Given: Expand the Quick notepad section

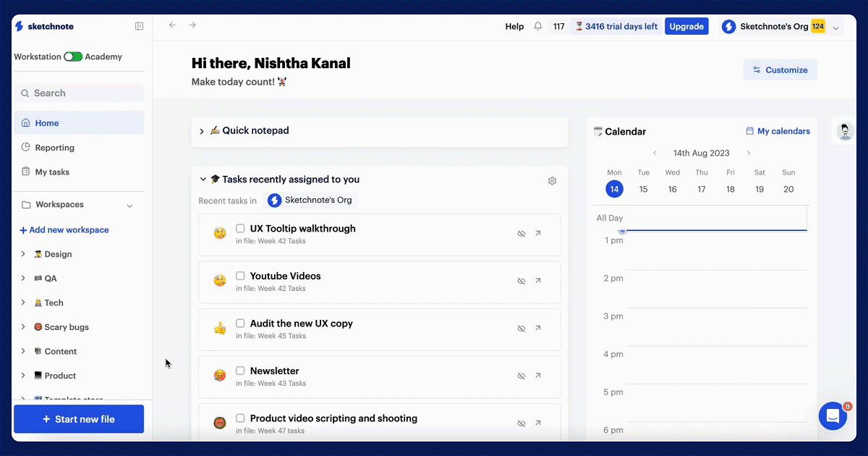Looking at the screenshot, I should pos(202,132).
